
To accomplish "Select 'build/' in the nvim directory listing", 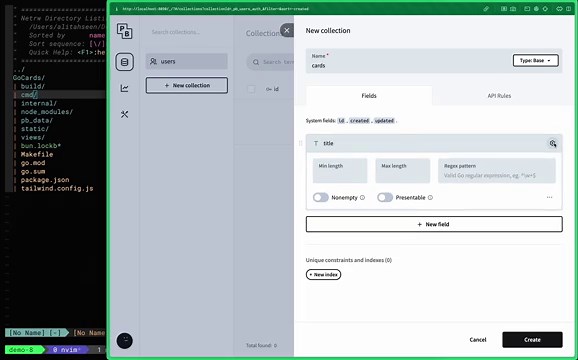I will tap(33, 86).
